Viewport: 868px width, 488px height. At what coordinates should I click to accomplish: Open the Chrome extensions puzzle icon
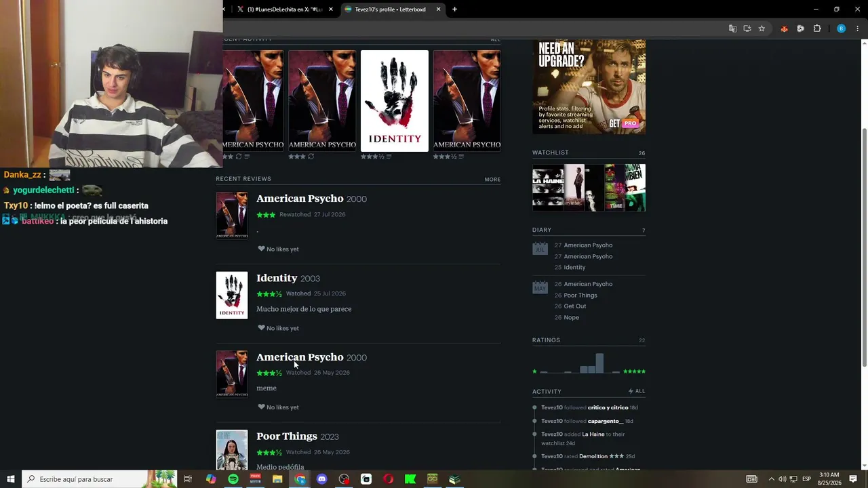[816, 28]
